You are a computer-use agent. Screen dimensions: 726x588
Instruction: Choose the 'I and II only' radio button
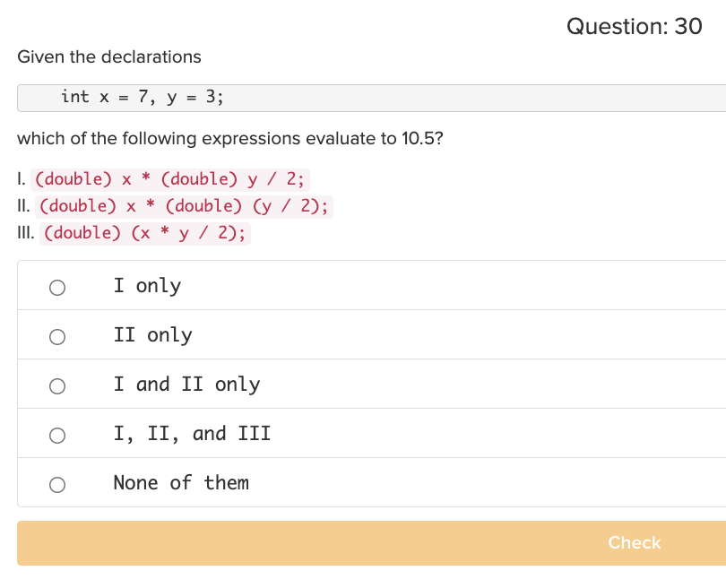57,386
